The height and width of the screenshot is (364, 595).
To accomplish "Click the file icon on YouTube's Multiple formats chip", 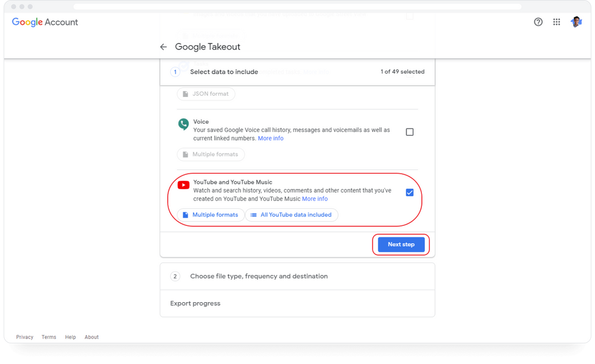I will [x=187, y=215].
